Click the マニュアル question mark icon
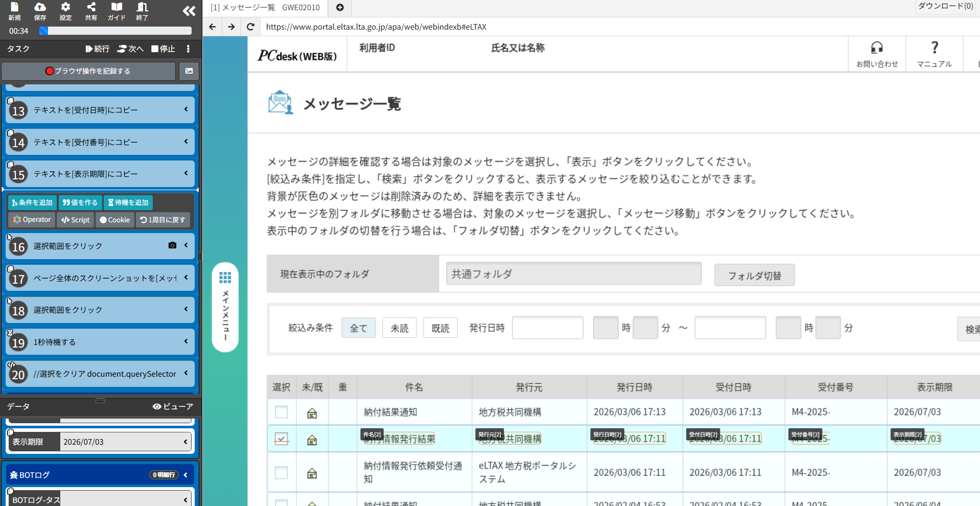This screenshot has width=980, height=506. pyautogui.click(x=935, y=53)
